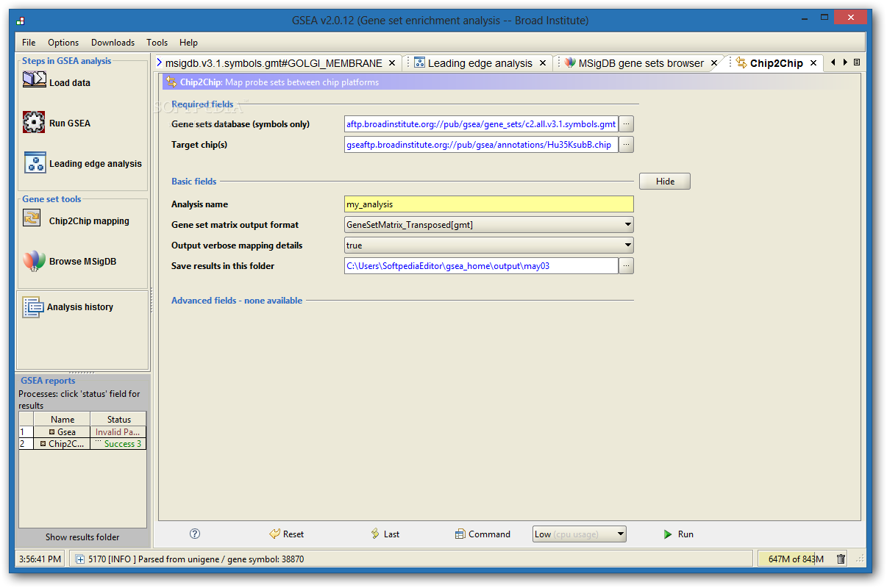This screenshot has width=887, height=588.
Task: Click row number 1 in reports table
Action: pos(26,432)
